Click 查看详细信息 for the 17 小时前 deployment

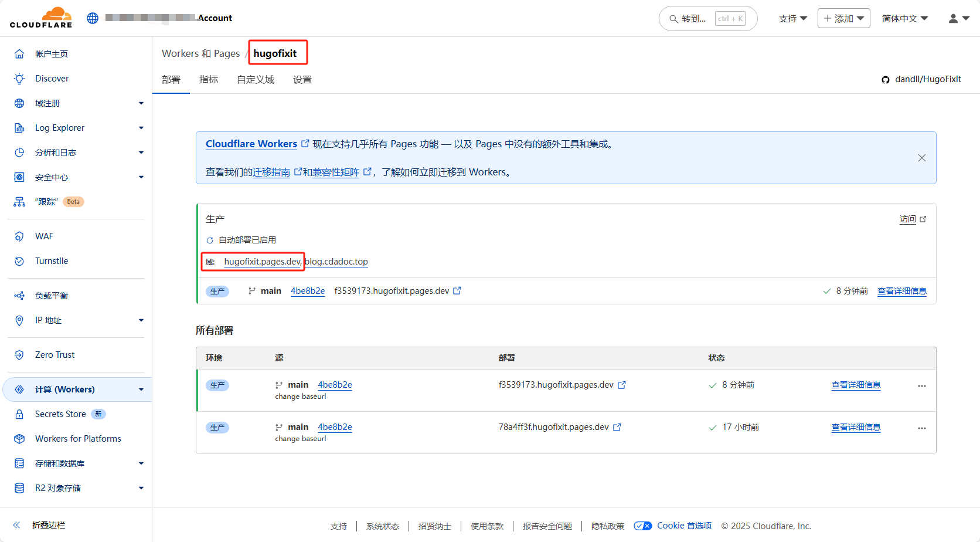coord(855,427)
